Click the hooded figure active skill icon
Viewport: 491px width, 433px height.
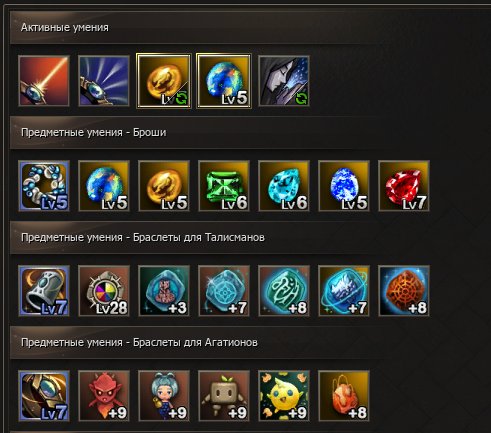(x=284, y=81)
